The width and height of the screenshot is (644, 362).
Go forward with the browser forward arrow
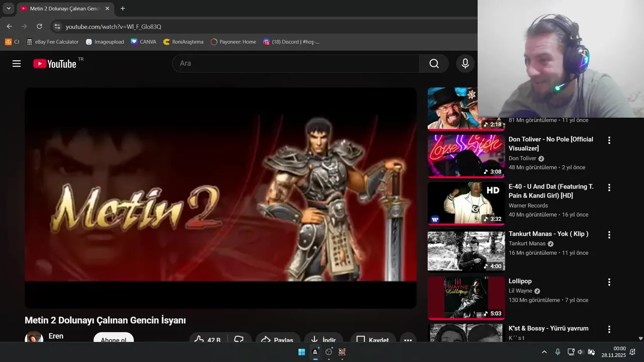(x=24, y=26)
